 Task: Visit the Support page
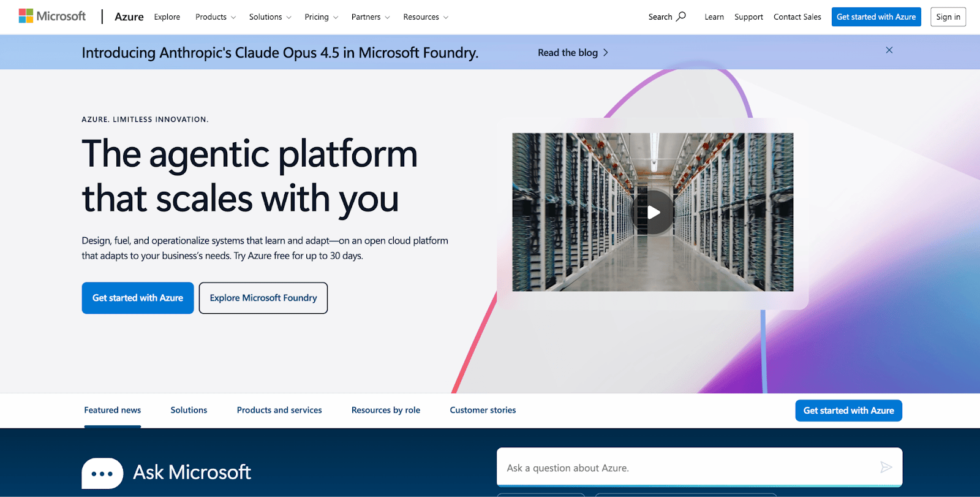click(748, 17)
